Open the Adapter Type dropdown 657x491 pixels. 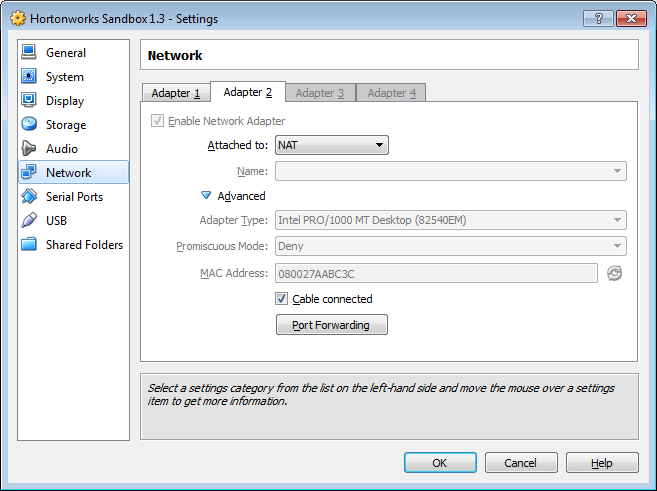[x=450, y=220]
